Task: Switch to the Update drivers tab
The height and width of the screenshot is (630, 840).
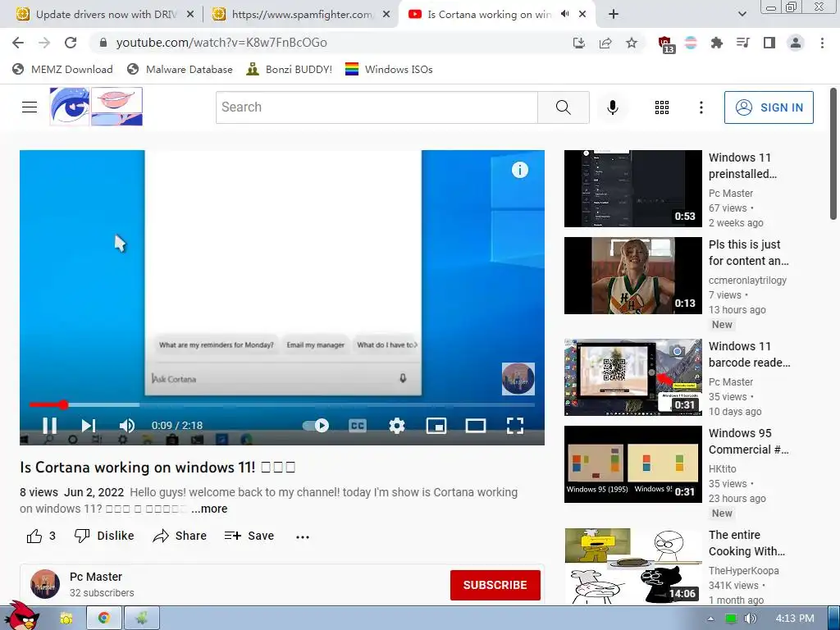Action: point(104,15)
